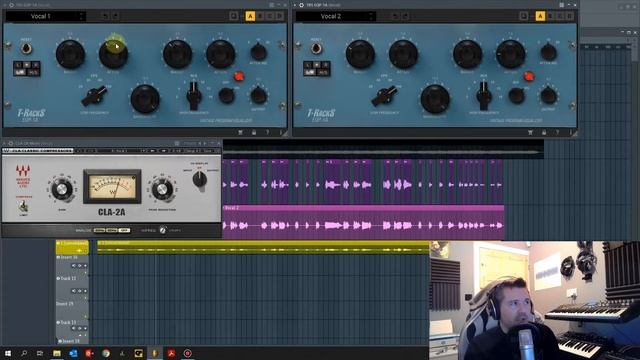Select next preset arrow in CLA-2A title bar
This screenshot has height=360, width=640.
point(205,143)
